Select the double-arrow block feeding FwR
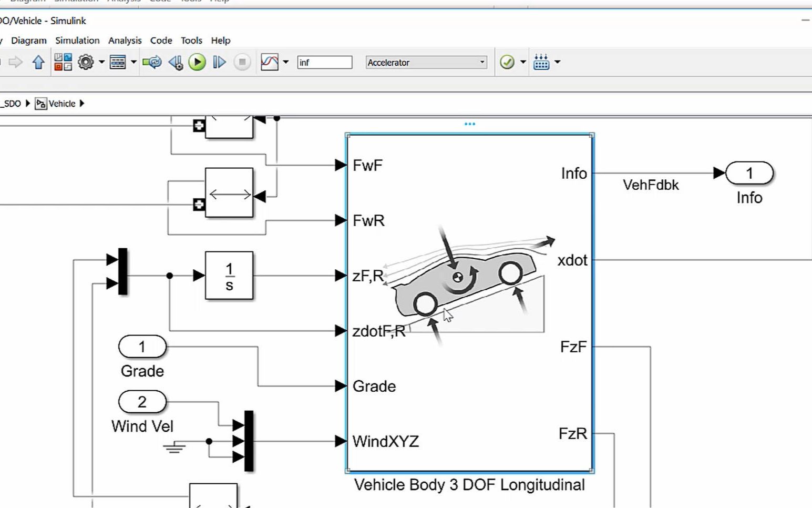812x508 pixels. [229, 193]
